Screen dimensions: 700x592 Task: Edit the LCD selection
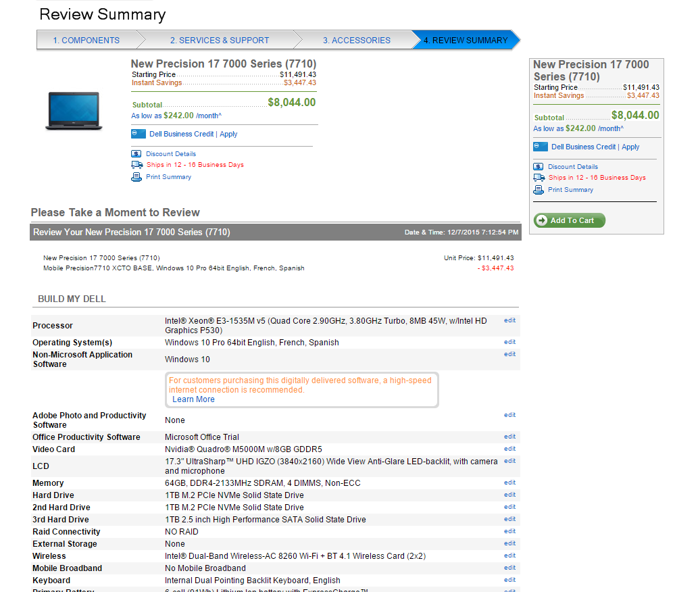tap(510, 461)
